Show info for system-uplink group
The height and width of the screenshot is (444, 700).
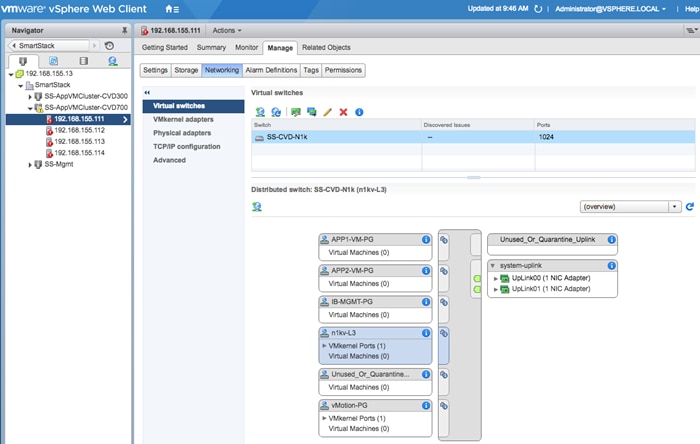611,266
